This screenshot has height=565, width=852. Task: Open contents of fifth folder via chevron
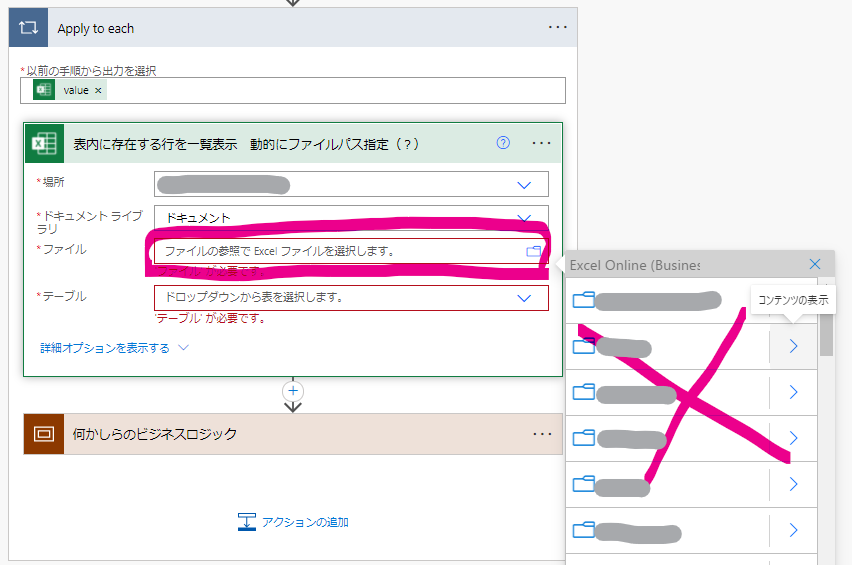pos(793,484)
